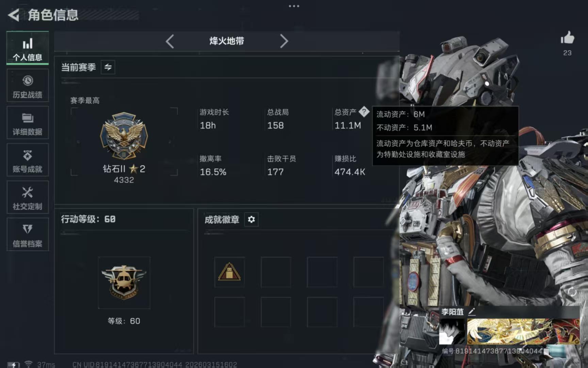Screen dimensions: 588x368
Task: Open the 信誉档案 reputation profile section
Action: 28,234
